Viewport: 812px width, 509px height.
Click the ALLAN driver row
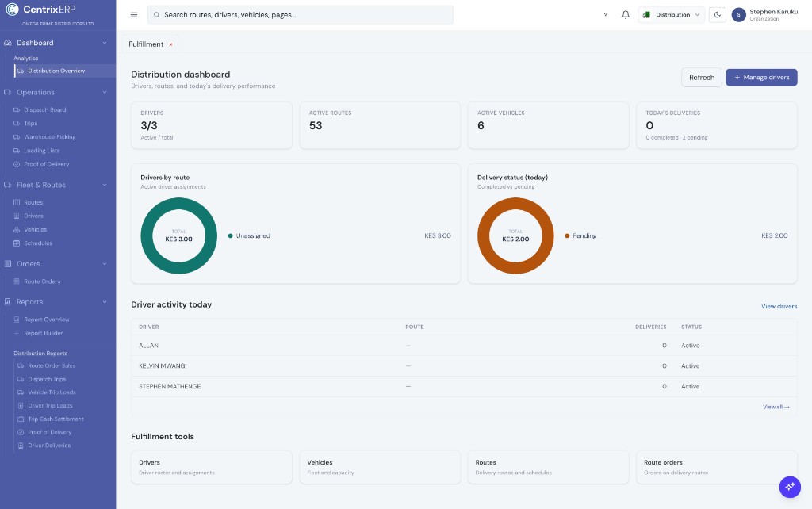pos(463,346)
